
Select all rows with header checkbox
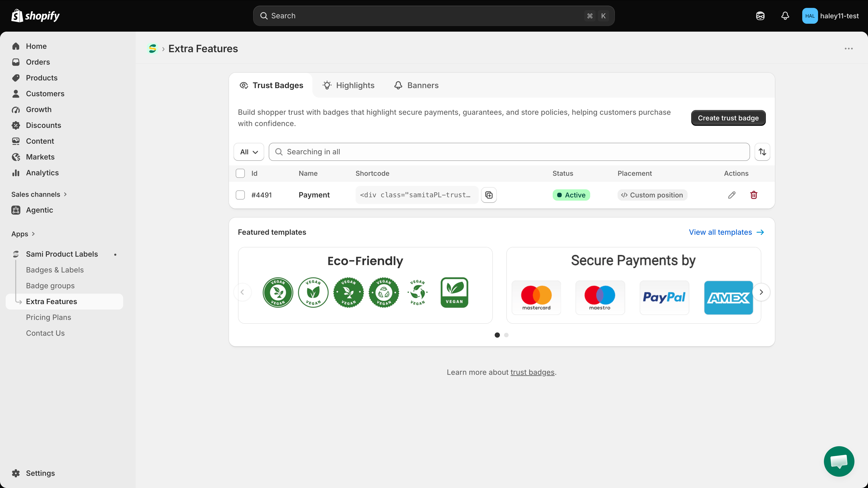click(x=240, y=174)
